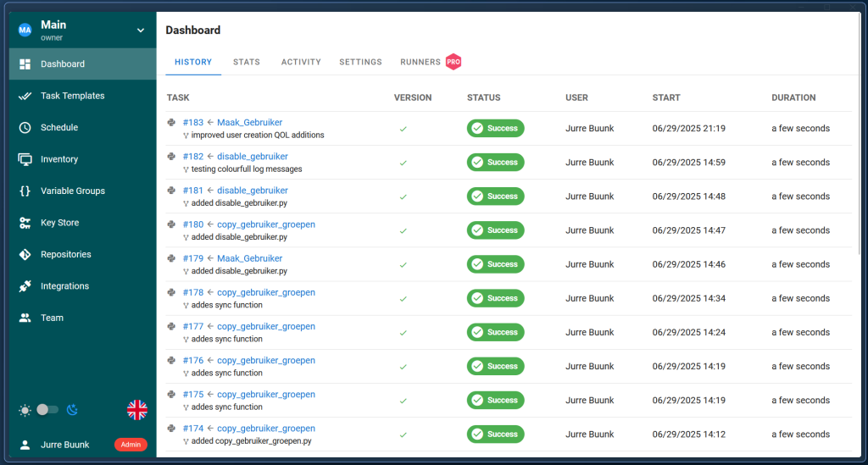Image resolution: width=868 pixels, height=465 pixels.
Task: Expand the Main project dropdown chevron
Action: point(141,30)
